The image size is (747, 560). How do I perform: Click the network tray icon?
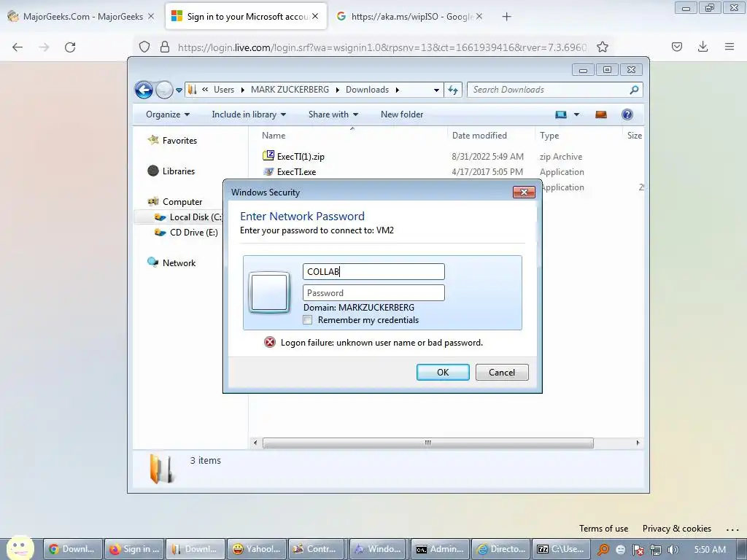coord(656,550)
